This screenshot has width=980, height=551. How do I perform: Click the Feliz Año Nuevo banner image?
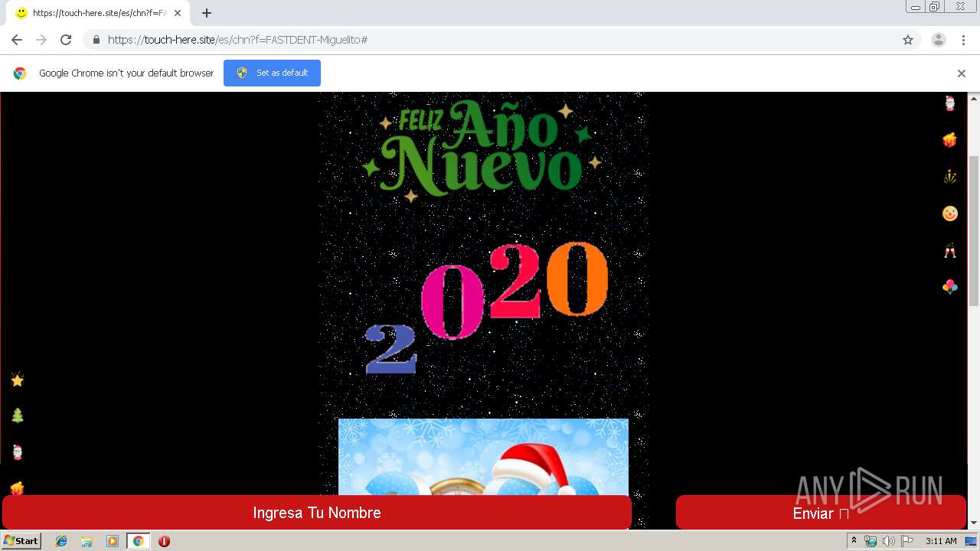[481, 151]
